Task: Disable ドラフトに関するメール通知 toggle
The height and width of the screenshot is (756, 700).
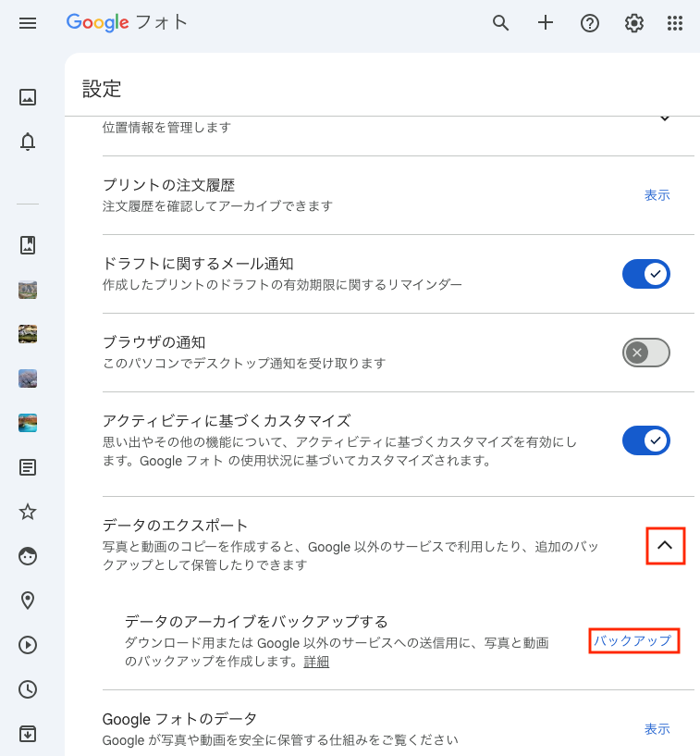Action: click(646, 274)
